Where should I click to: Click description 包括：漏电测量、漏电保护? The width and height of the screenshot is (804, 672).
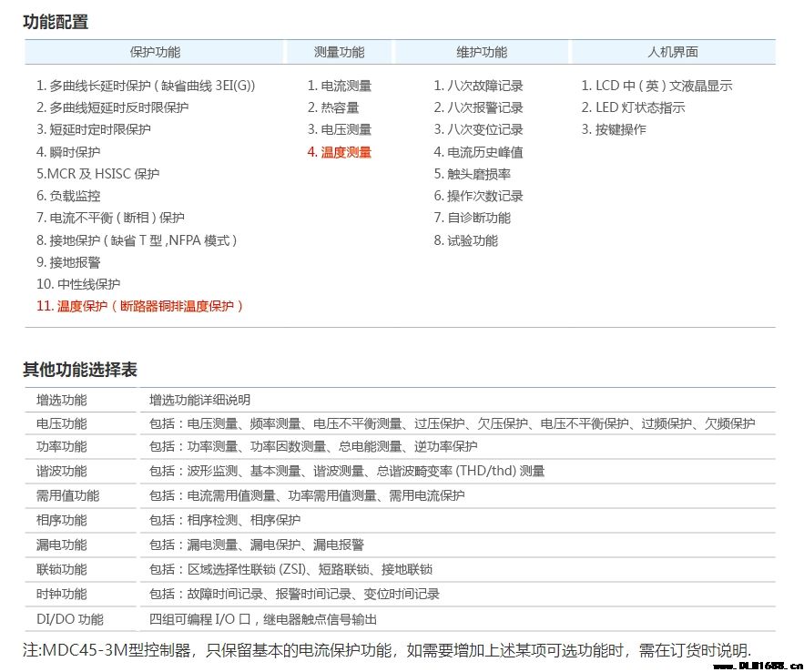click(x=257, y=545)
